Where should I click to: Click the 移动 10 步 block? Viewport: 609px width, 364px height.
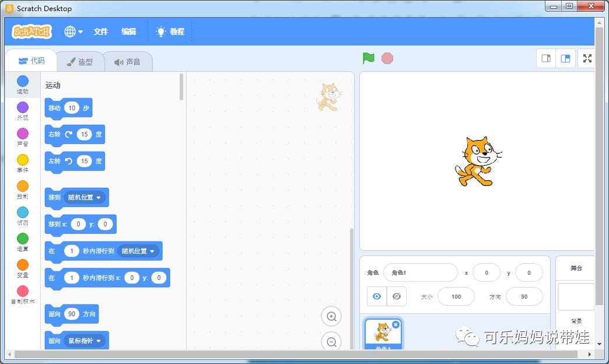pos(68,108)
